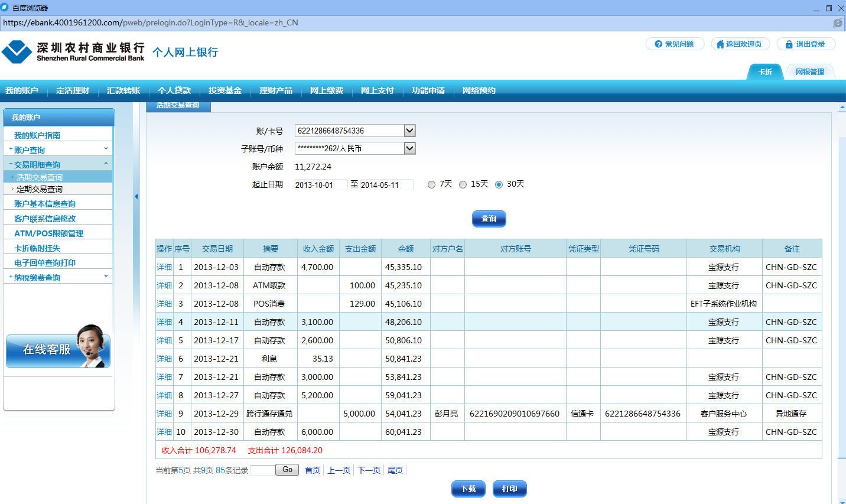Select the 15天 date range option
This screenshot has width=846, height=504.
(x=463, y=184)
